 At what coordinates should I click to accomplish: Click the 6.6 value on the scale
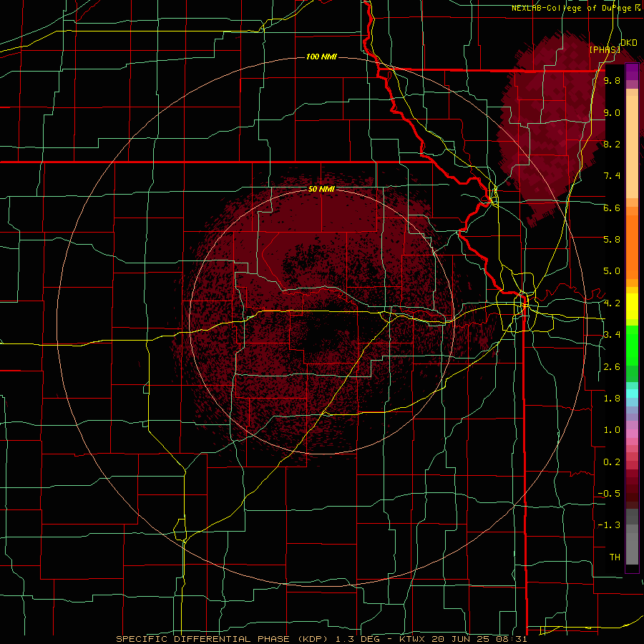coord(612,208)
